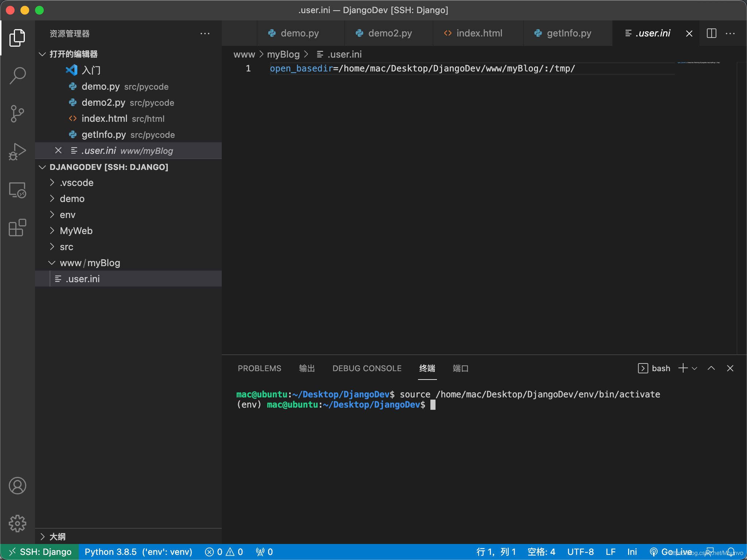The height and width of the screenshot is (560, 747).
Task: Open Extensions view in activity bar
Action: pos(17,228)
